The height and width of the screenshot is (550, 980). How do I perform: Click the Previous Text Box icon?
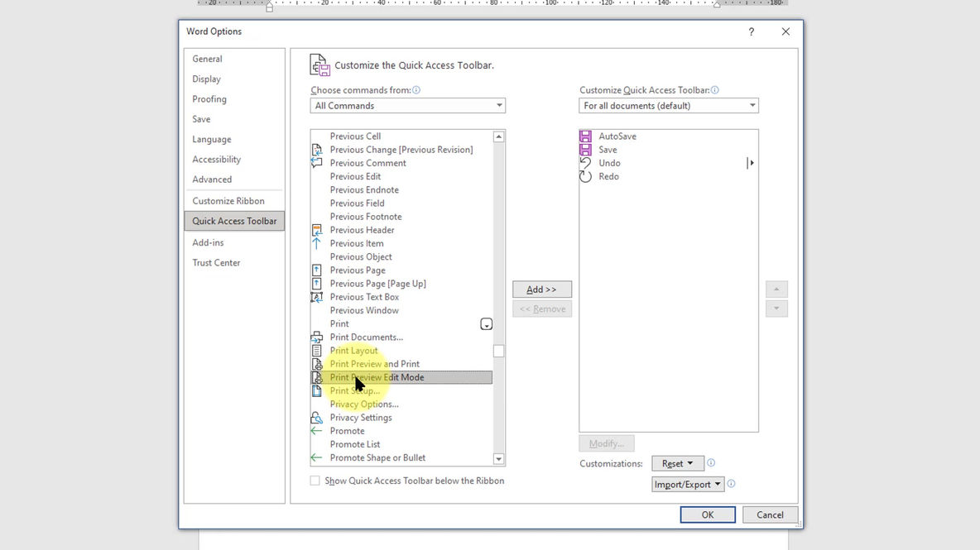tap(317, 297)
